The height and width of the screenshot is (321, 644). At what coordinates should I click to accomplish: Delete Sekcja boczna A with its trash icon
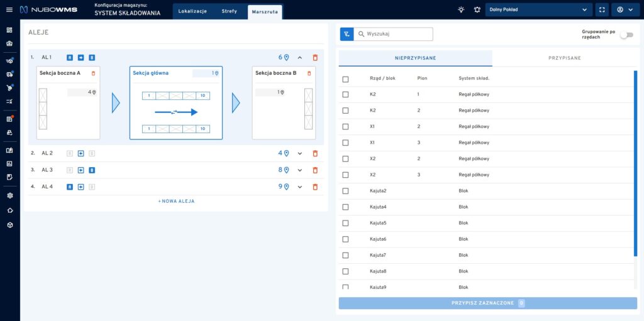pyautogui.click(x=94, y=73)
